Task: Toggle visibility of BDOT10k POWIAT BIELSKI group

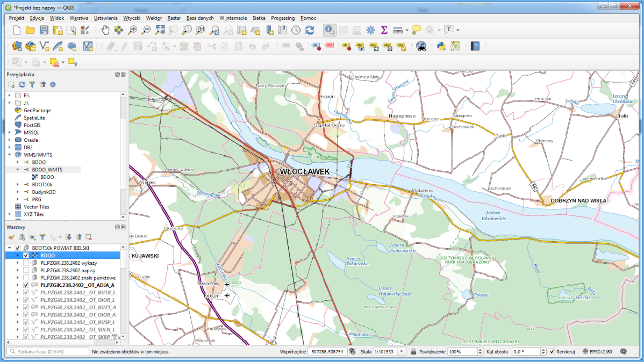Action: [x=18, y=248]
